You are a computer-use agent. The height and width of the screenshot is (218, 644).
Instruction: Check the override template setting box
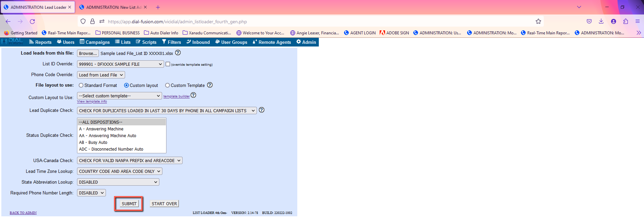168,64
